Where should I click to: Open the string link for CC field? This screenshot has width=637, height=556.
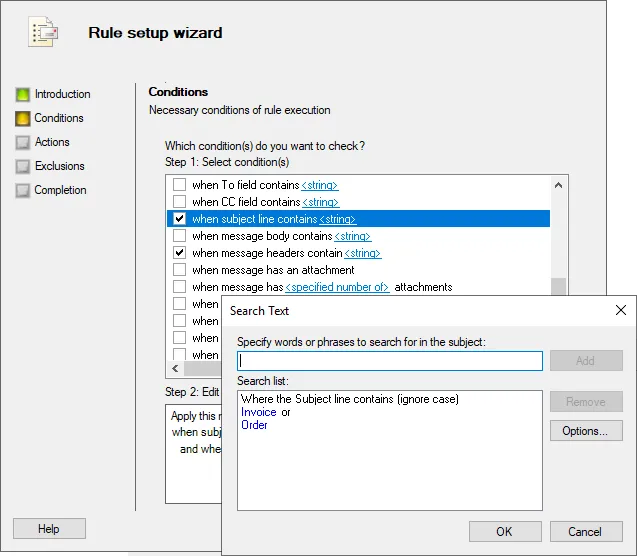[321, 202]
